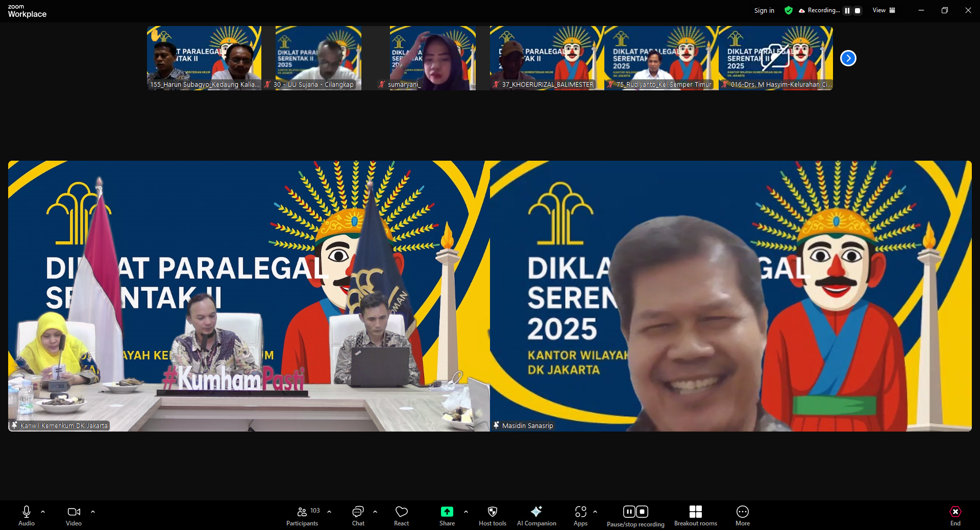980x530 pixels.
Task: Open the More options menu
Action: tap(743, 512)
